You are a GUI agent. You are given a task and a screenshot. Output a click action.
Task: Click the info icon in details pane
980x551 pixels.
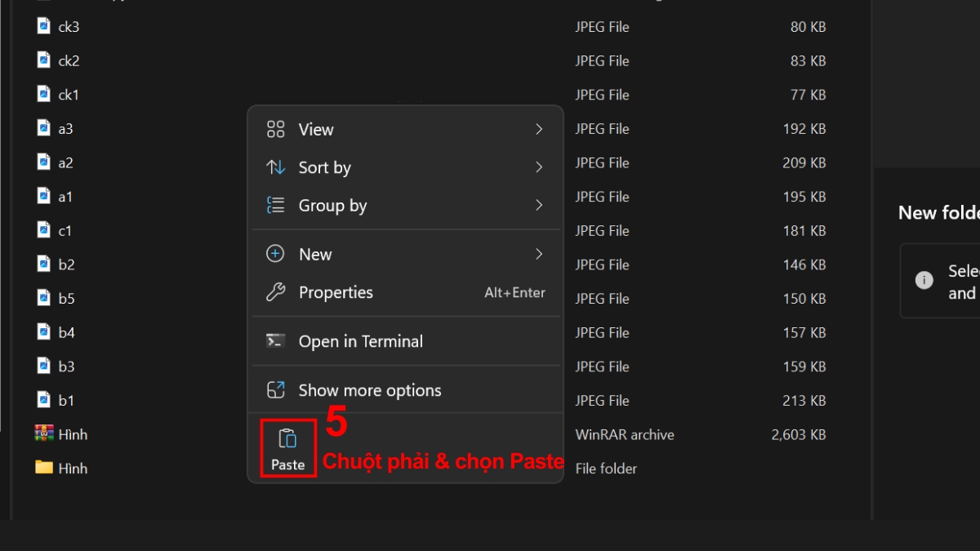[x=924, y=280]
